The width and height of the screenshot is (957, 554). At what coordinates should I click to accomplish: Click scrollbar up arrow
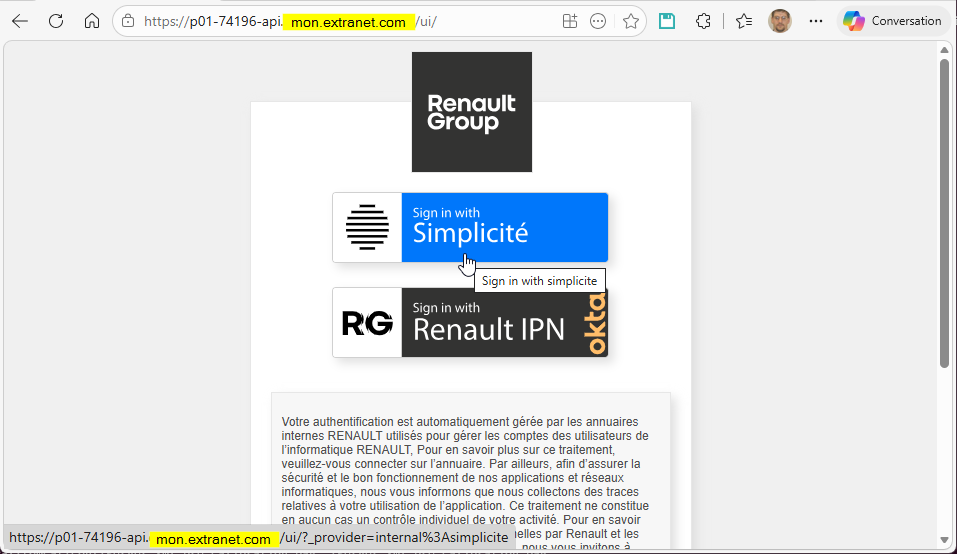click(944, 50)
